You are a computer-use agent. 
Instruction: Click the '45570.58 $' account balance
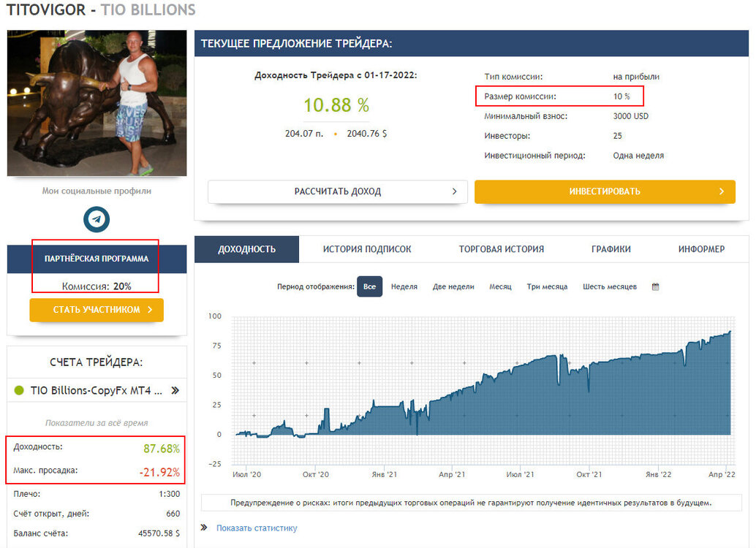pyautogui.click(x=159, y=533)
